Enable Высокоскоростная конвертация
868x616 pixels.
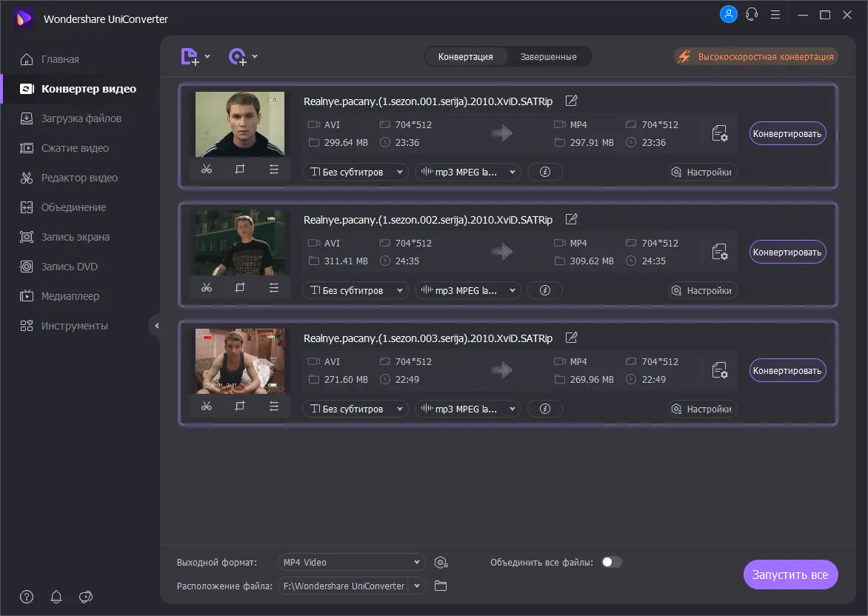755,56
